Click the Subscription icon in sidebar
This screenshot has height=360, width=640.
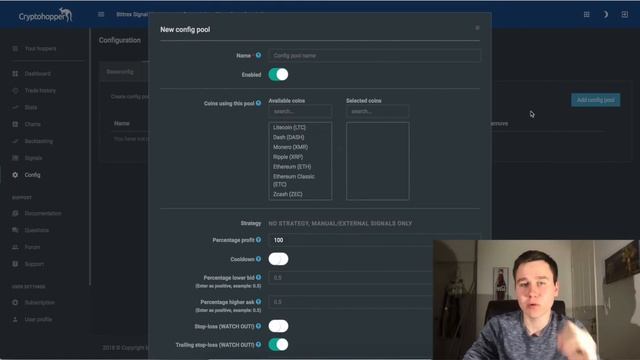[15, 302]
